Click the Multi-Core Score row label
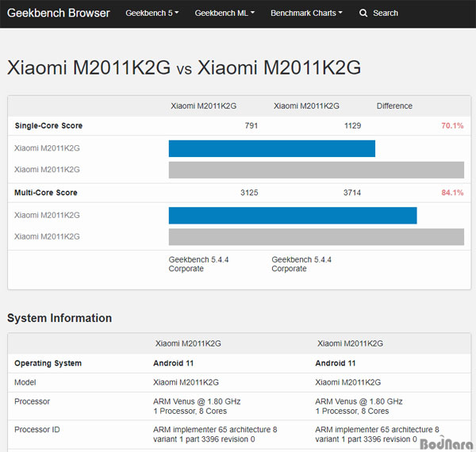 click(x=46, y=193)
